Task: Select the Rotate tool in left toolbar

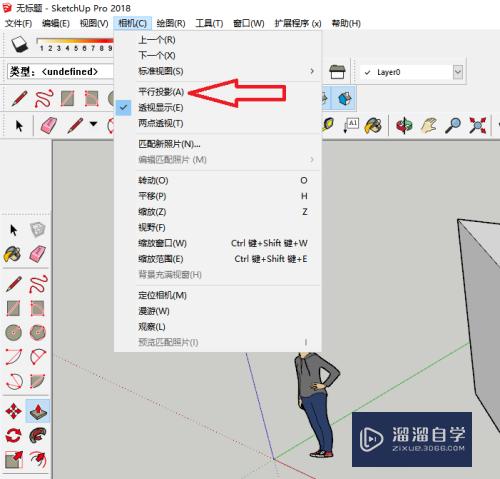Action: point(13,435)
